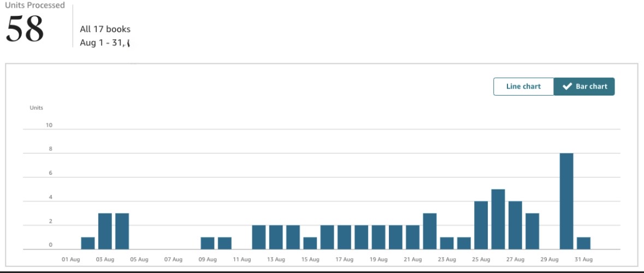Screen dimensions: 644x273
Task: Select the Bar chart view option
Action: click(584, 87)
